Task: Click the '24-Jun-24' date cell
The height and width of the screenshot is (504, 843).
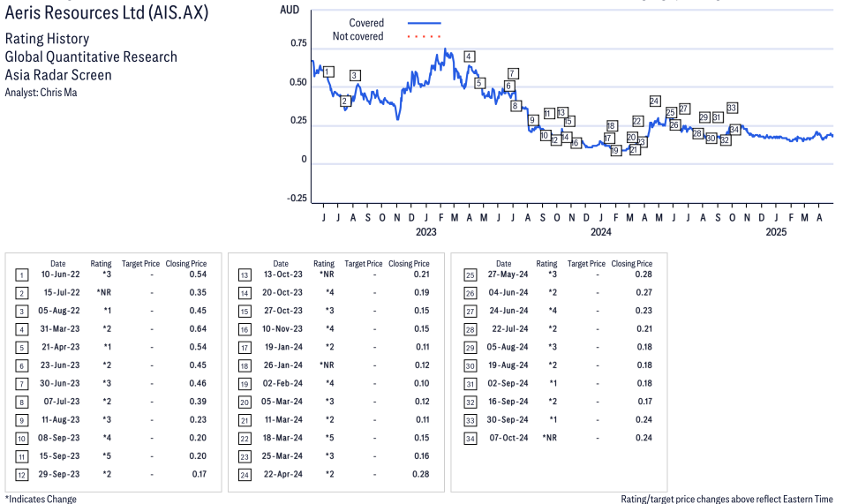Action: tap(508, 311)
